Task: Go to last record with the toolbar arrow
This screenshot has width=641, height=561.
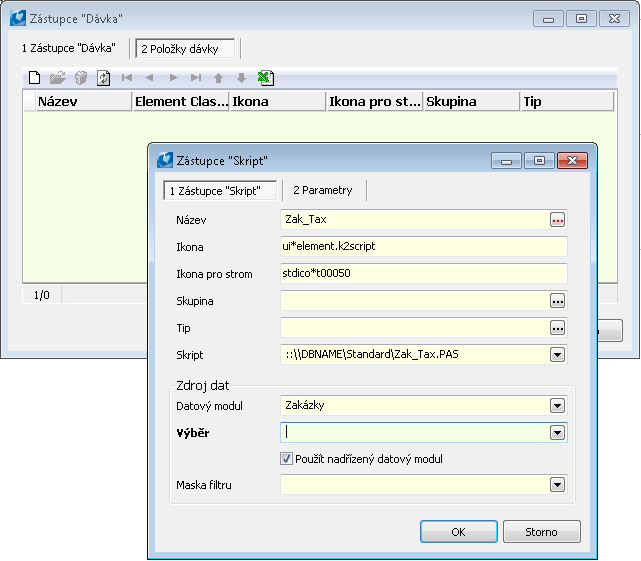Action: pos(196,77)
